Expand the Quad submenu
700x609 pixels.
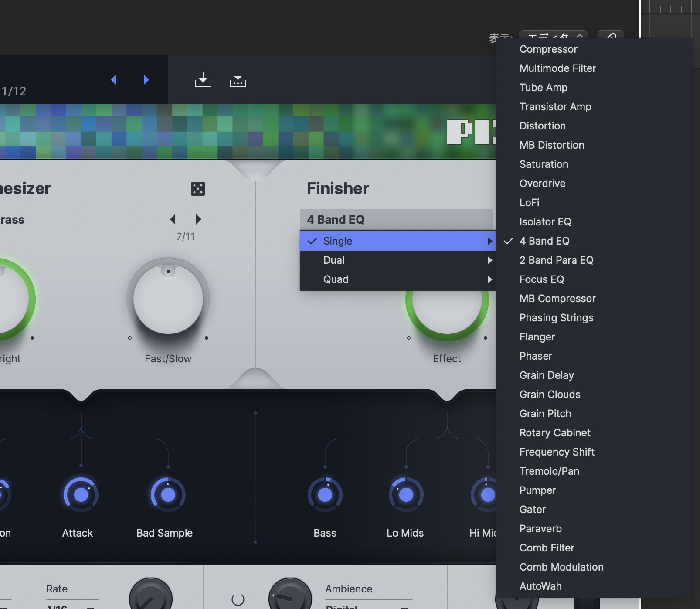click(x=398, y=279)
